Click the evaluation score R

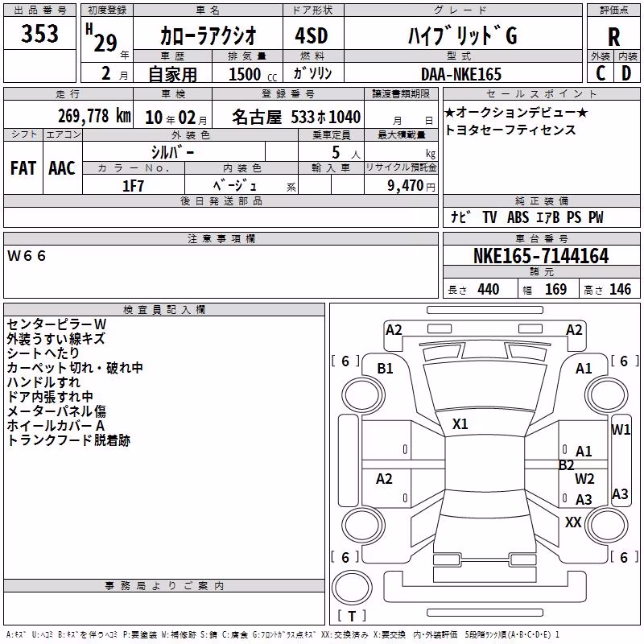point(613,37)
